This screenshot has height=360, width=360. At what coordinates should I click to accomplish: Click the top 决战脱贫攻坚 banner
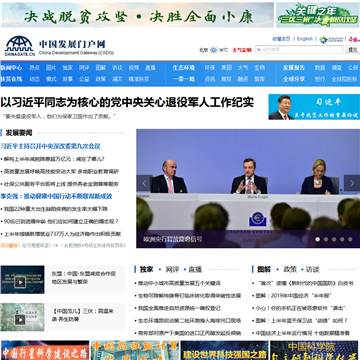pos(138,15)
